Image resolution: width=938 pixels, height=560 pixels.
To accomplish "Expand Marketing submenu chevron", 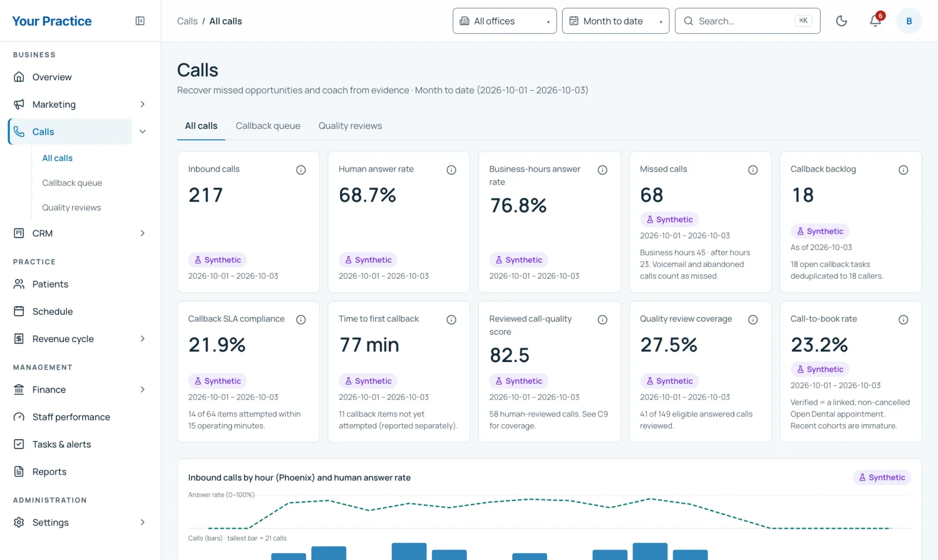I will click(142, 104).
